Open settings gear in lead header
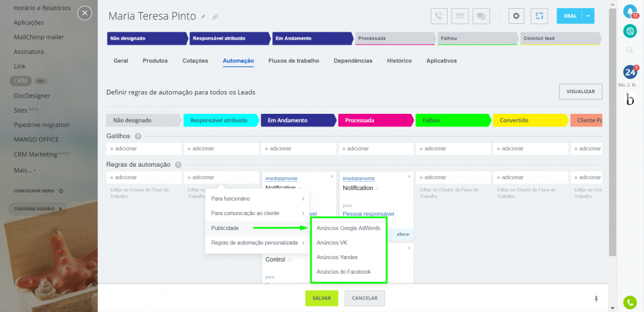 tap(516, 16)
